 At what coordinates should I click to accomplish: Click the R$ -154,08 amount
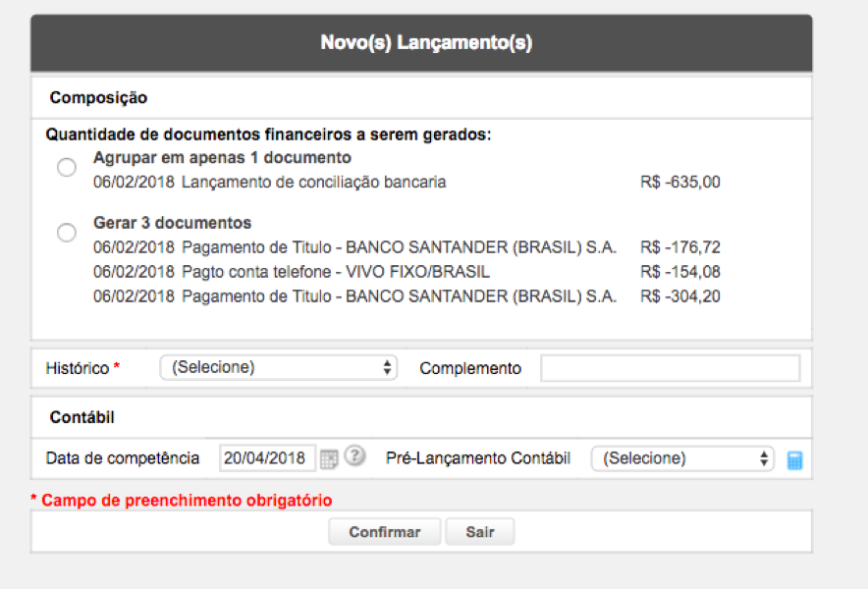click(x=680, y=272)
